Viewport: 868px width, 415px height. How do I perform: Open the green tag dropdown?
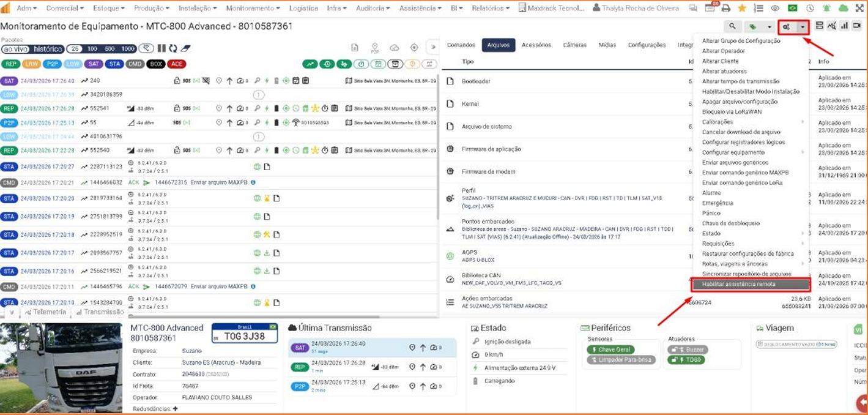pyautogui.click(x=760, y=26)
